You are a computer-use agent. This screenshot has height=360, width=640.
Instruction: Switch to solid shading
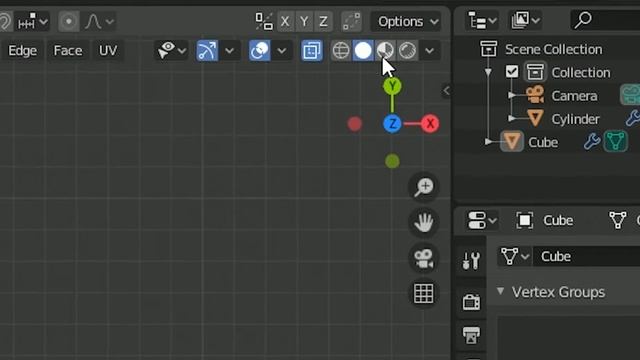point(363,51)
